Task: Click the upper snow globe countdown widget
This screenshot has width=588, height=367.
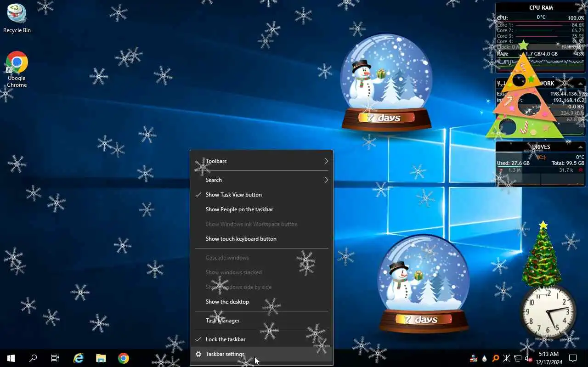Action: (386, 82)
